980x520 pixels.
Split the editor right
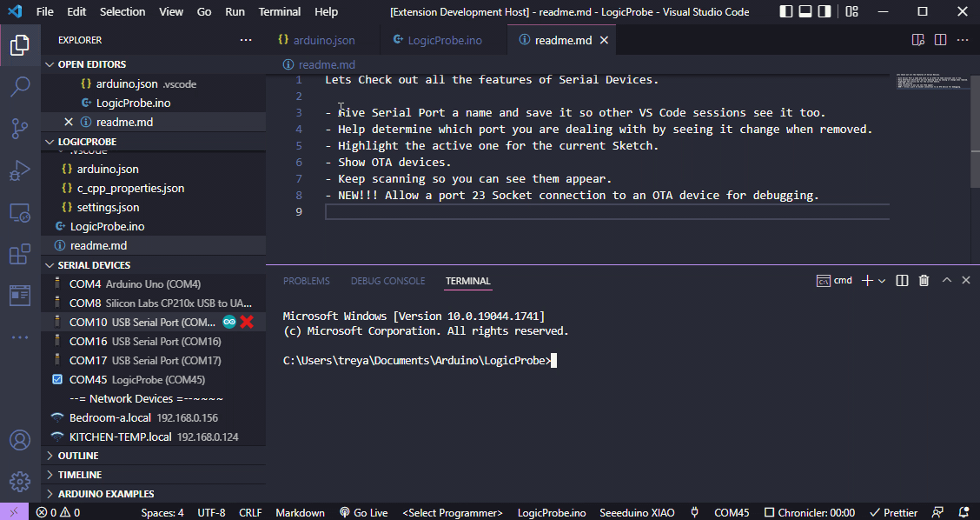point(940,40)
